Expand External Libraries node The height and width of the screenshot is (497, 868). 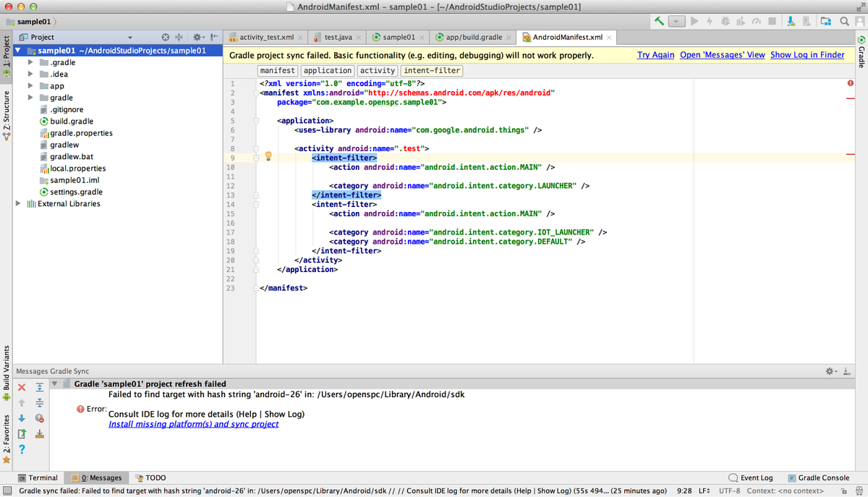click(x=18, y=203)
